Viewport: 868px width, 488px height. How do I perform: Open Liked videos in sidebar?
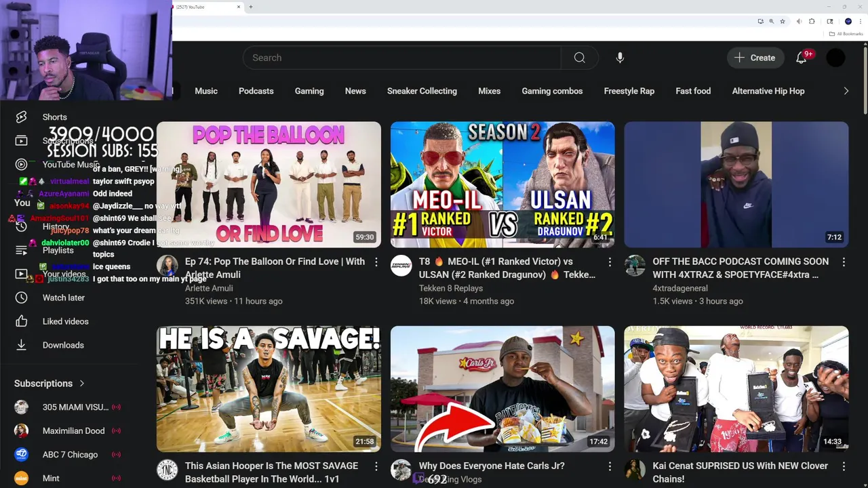(x=66, y=321)
